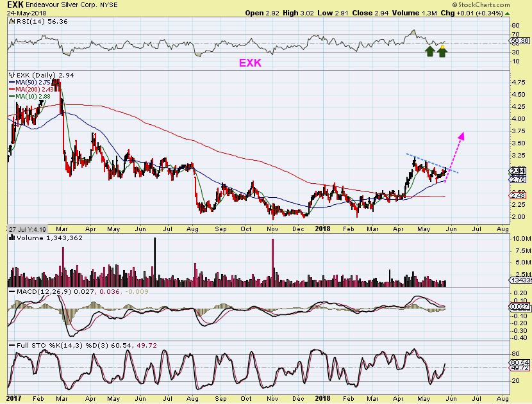Click the Full STO line legend icon
Viewport: 532px width, 404px height.
12,345
